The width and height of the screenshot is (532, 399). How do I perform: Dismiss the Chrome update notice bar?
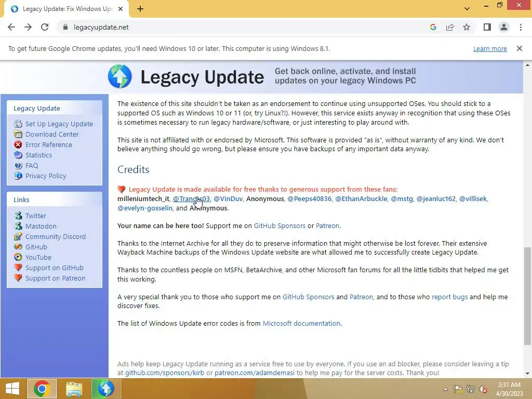coord(520,48)
